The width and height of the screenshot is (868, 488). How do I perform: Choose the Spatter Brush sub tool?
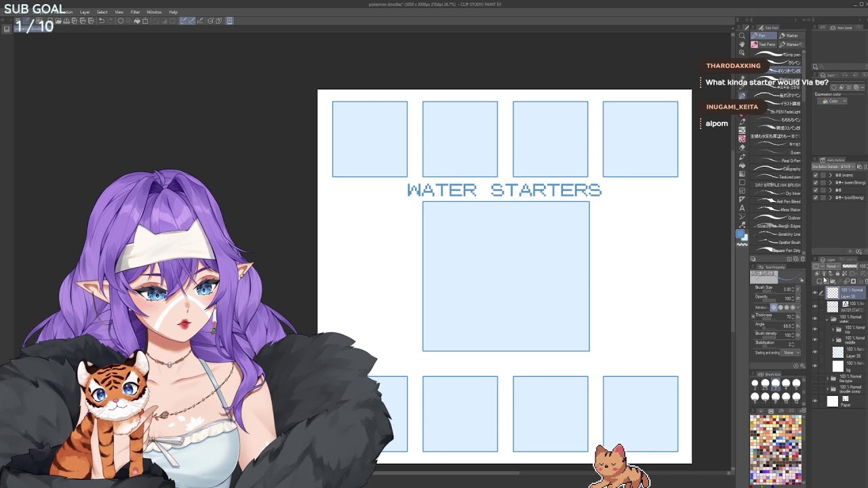(777, 242)
